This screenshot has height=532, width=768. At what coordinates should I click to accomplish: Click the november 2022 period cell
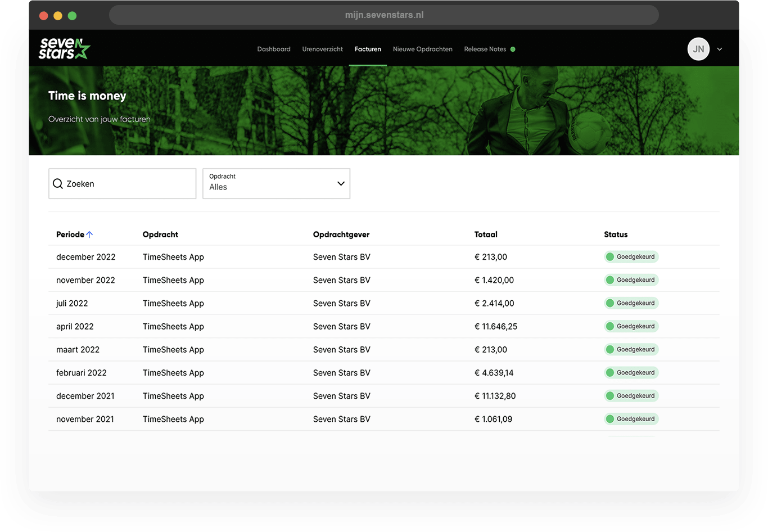[85, 280]
